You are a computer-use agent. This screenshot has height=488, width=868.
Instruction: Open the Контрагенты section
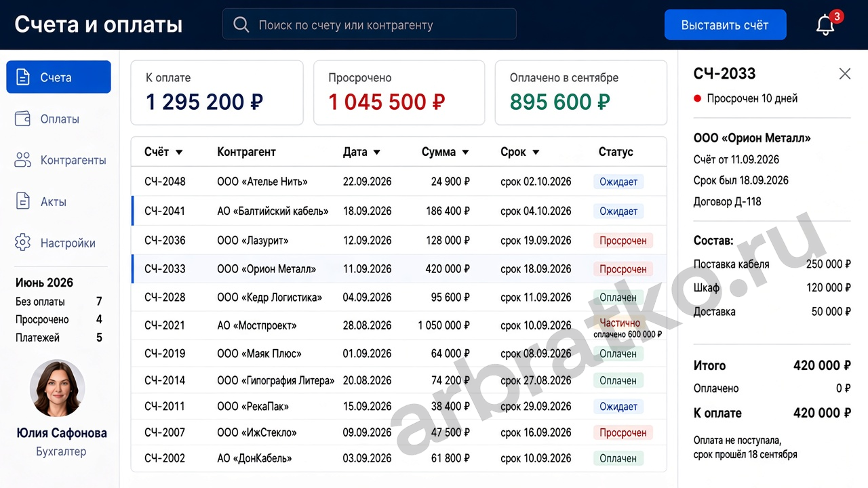pyautogui.click(x=73, y=160)
